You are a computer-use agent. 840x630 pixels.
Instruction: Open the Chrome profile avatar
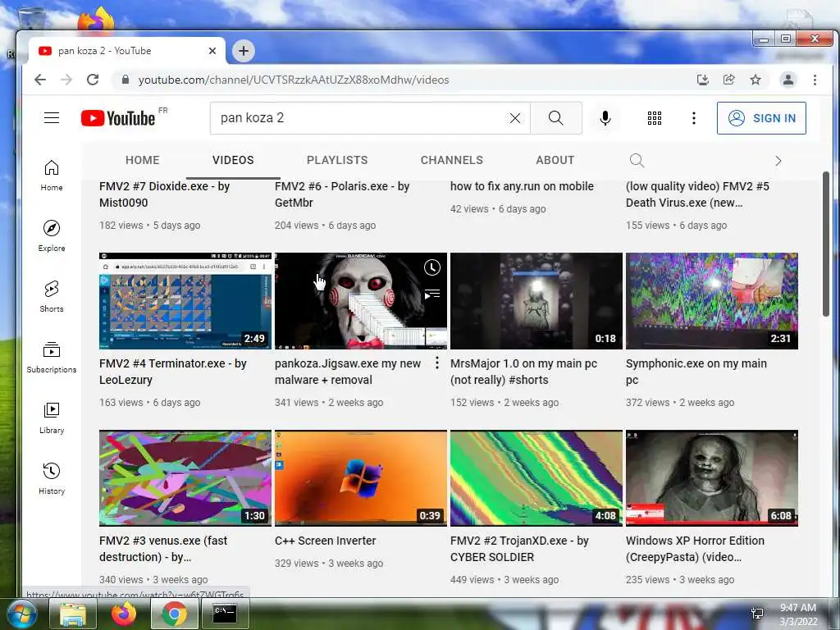[788, 80]
